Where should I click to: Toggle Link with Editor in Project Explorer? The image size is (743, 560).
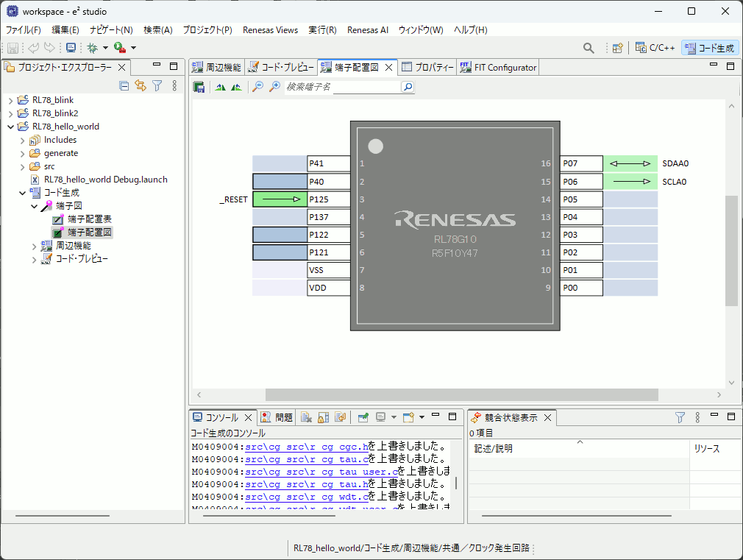[141, 86]
